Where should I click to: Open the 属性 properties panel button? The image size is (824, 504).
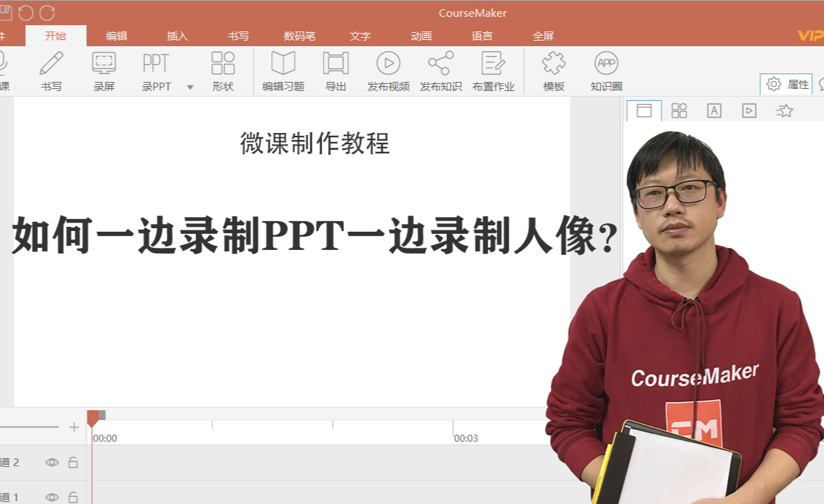pyautogui.click(x=787, y=84)
